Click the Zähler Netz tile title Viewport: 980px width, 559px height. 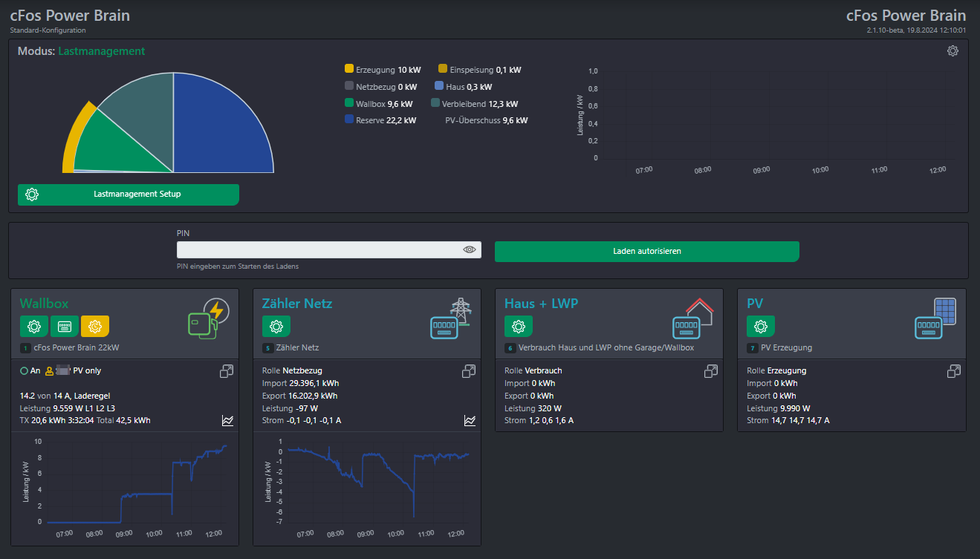point(297,304)
